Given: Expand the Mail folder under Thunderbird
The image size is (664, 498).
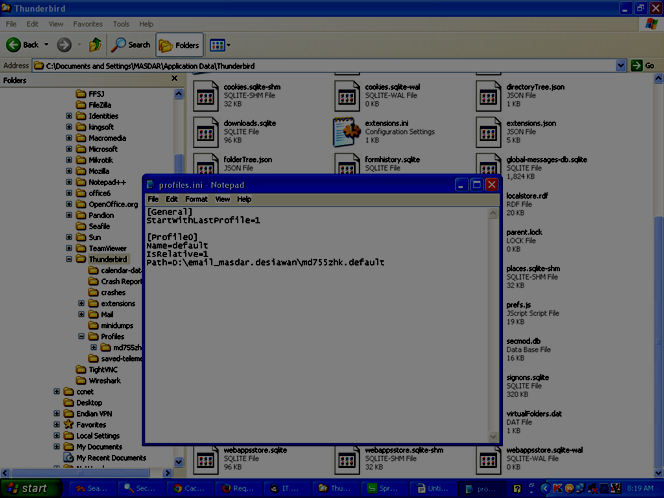Looking at the screenshot, I should (81, 314).
